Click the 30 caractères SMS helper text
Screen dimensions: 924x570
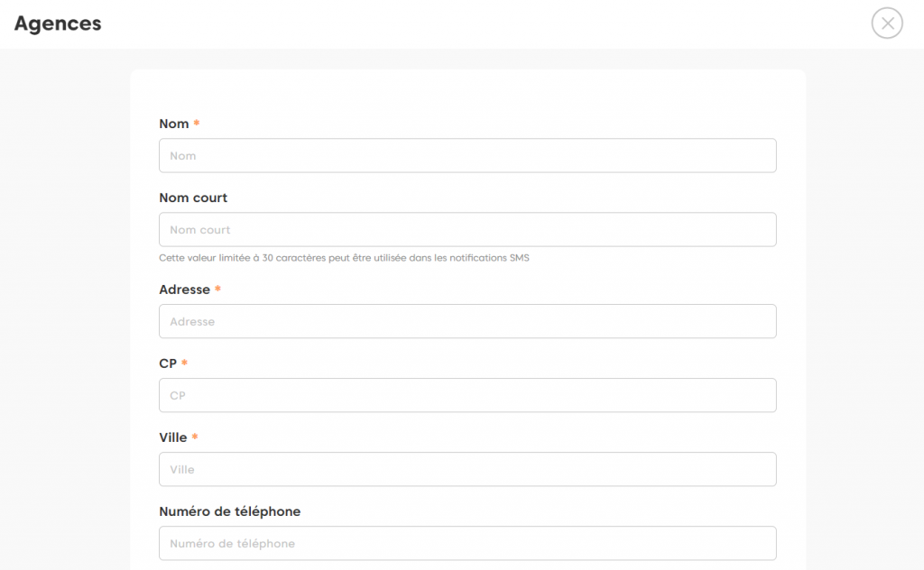click(x=344, y=258)
